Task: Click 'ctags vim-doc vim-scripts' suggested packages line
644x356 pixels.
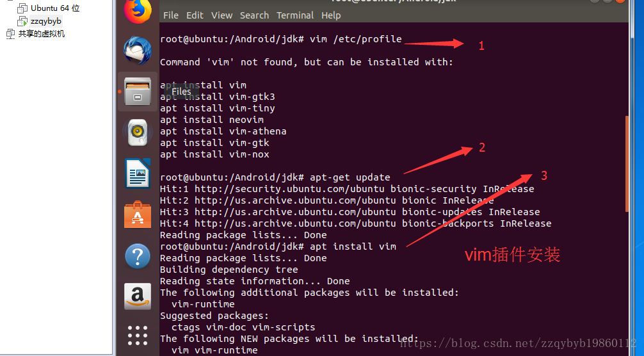Action: click(243, 327)
